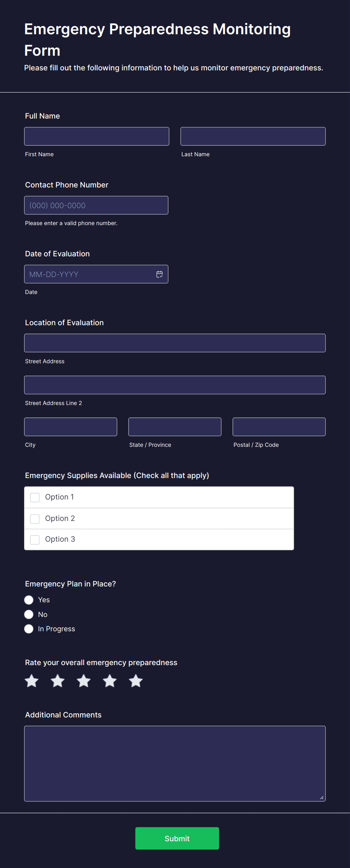Select the Contact Phone Number field
This screenshot has width=350, height=868.
pos(96,205)
